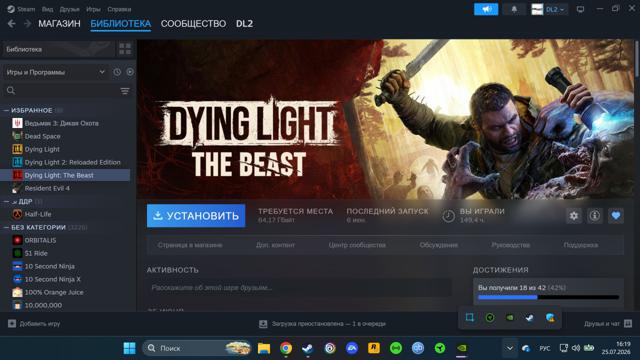Open the Игры и Программы dropdown
The height and width of the screenshot is (360, 640).
point(56,72)
